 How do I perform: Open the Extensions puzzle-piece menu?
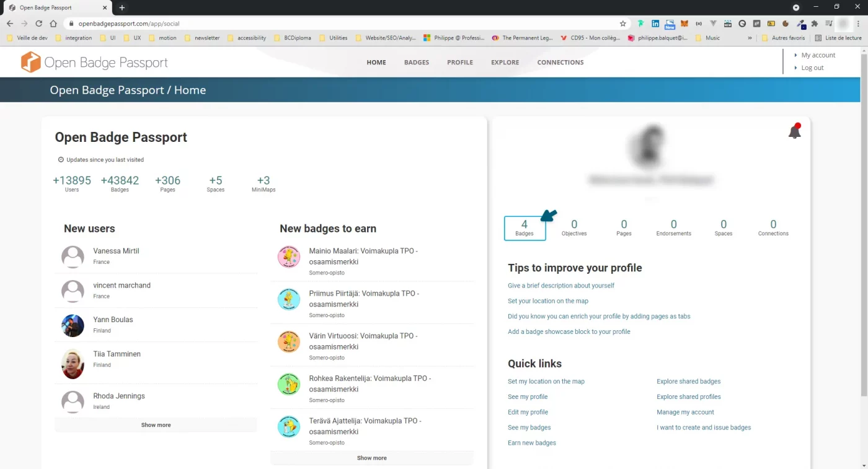point(815,24)
